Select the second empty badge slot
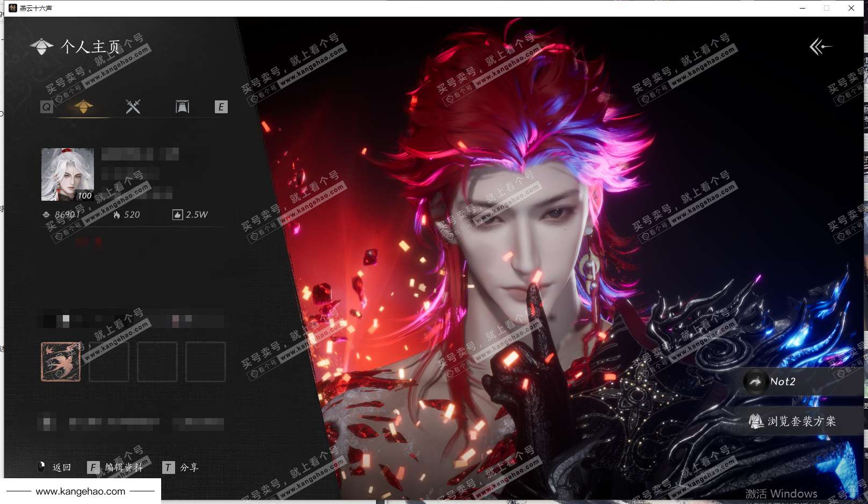The height and width of the screenshot is (504, 868). pos(108,362)
